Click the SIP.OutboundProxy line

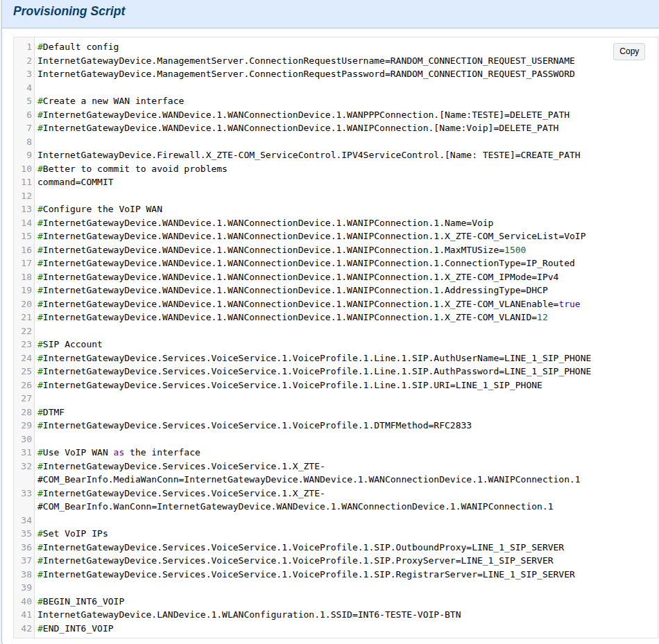(301, 548)
